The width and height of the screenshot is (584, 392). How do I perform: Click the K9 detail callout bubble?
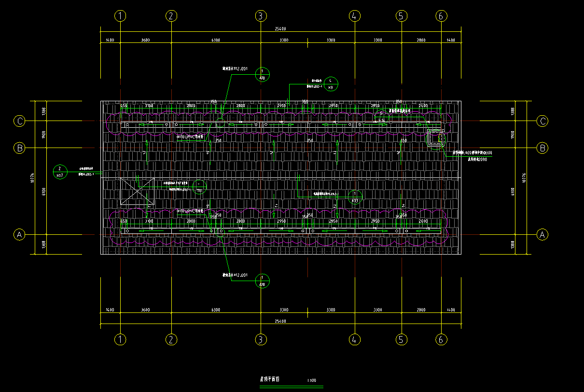coord(331,84)
